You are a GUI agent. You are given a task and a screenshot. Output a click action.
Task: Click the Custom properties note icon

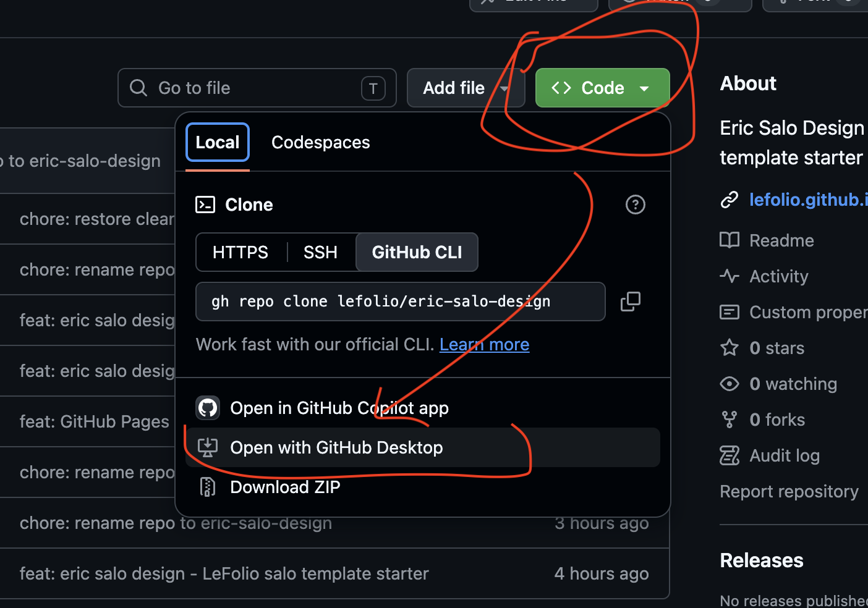[730, 312]
